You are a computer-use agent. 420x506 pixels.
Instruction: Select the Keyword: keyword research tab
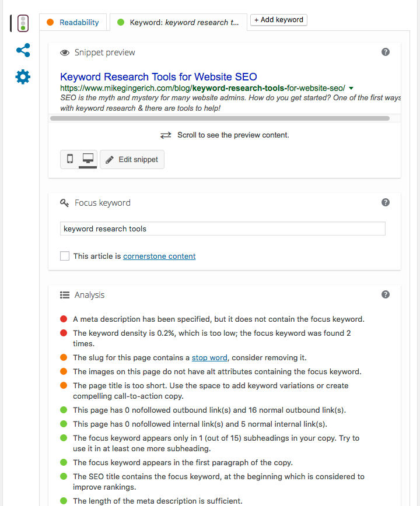178,23
